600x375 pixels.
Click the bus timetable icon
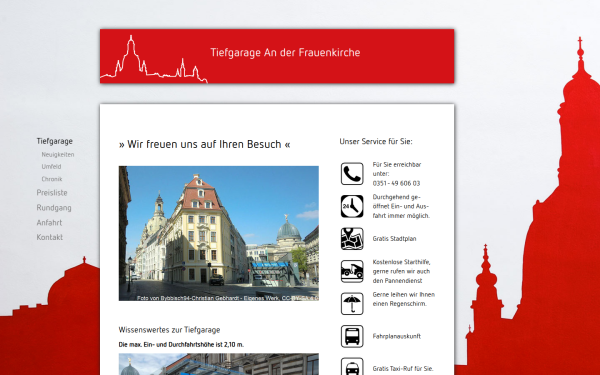point(352,336)
